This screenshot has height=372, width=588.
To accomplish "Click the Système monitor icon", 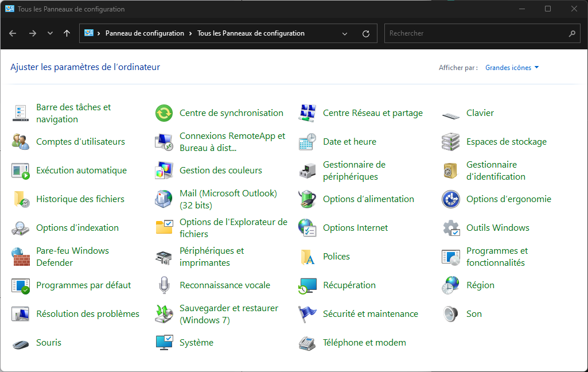I will [x=164, y=343].
